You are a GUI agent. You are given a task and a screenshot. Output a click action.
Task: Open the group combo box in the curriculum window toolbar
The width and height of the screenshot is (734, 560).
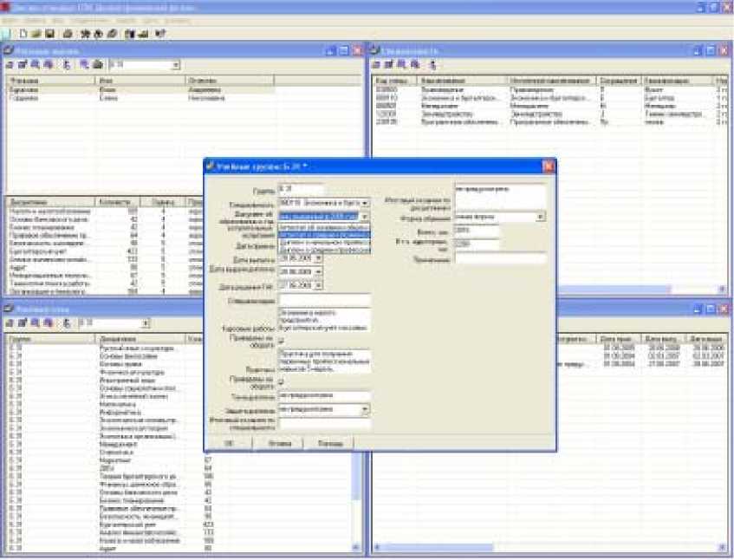coord(146,323)
